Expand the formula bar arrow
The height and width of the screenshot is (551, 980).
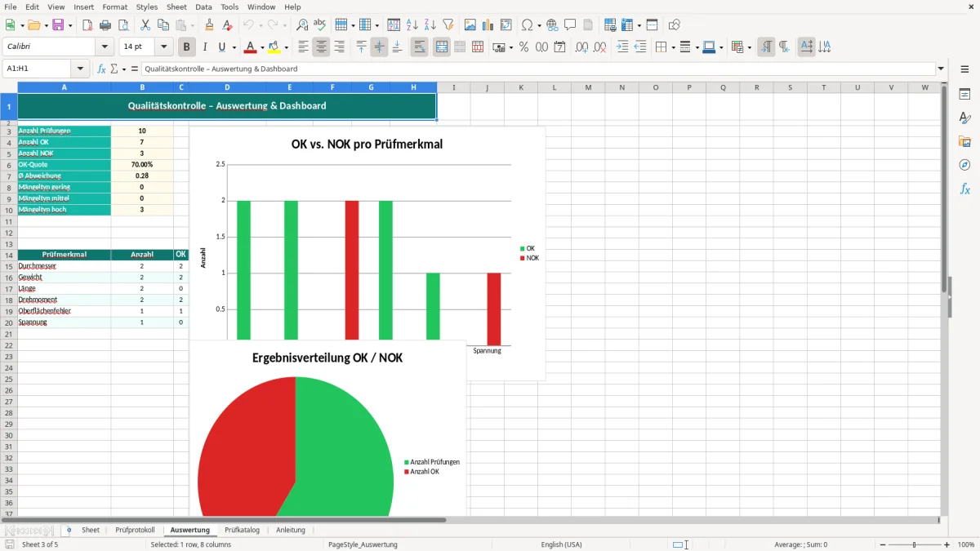coord(941,69)
